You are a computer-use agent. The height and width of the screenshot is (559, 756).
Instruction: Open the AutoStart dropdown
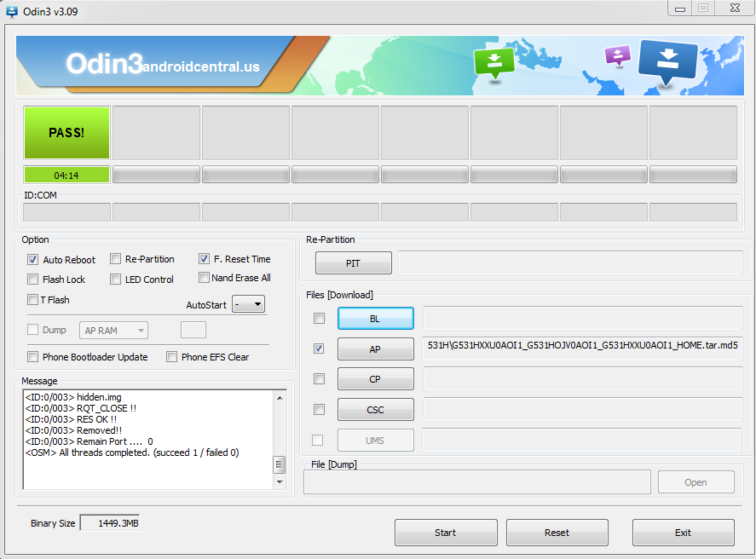pyautogui.click(x=248, y=304)
